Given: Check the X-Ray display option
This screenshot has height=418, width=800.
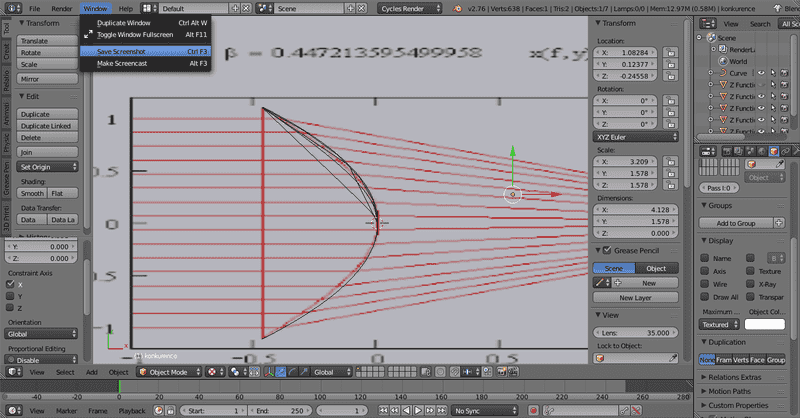Looking at the screenshot, I should (x=750, y=284).
